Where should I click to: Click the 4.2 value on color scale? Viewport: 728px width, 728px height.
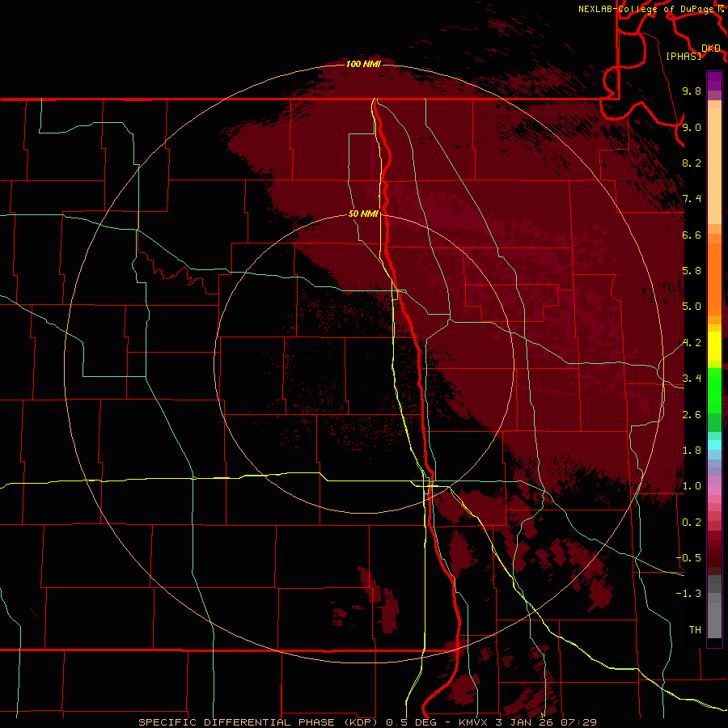click(x=692, y=343)
